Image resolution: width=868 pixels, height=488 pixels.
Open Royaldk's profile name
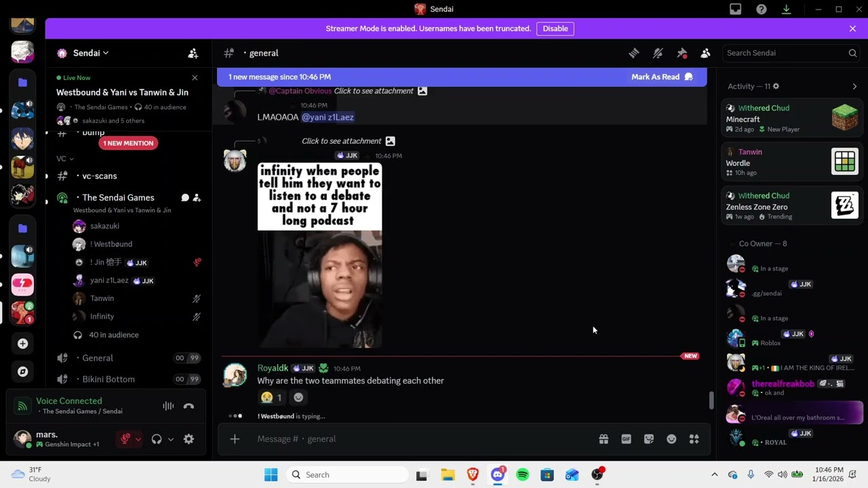tap(273, 368)
